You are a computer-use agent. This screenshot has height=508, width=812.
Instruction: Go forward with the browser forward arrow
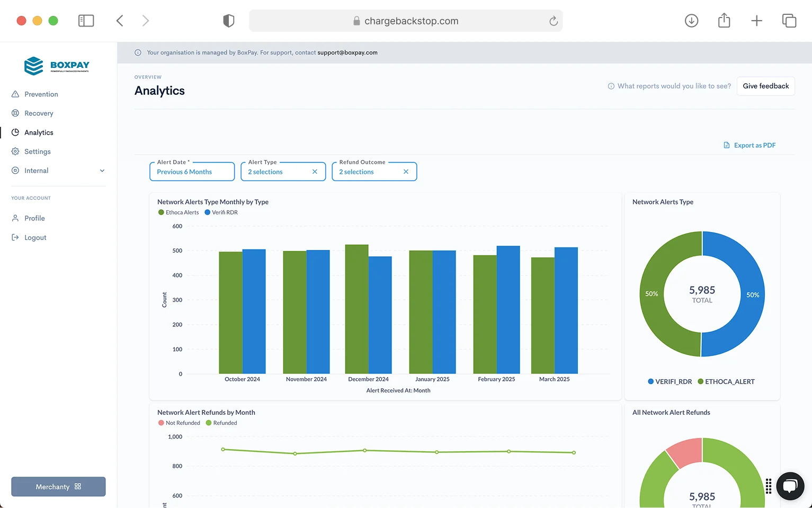[146, 21]
